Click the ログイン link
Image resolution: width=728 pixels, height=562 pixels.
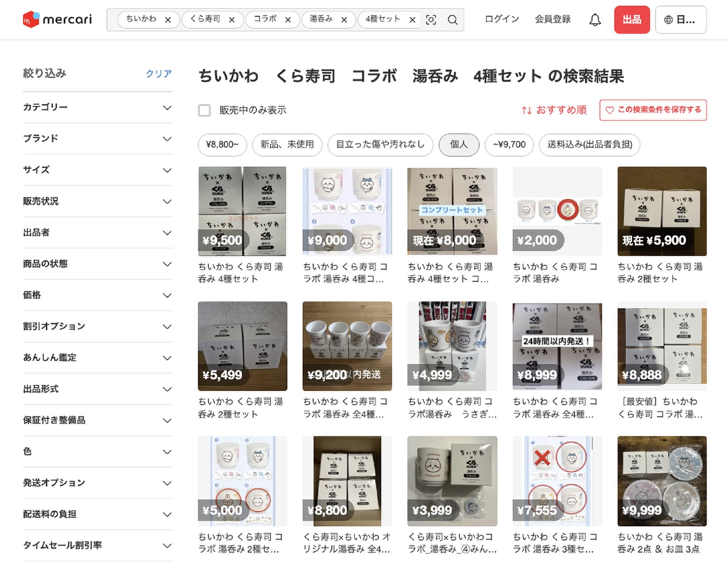pyautogui.click(x=502, y=19)
